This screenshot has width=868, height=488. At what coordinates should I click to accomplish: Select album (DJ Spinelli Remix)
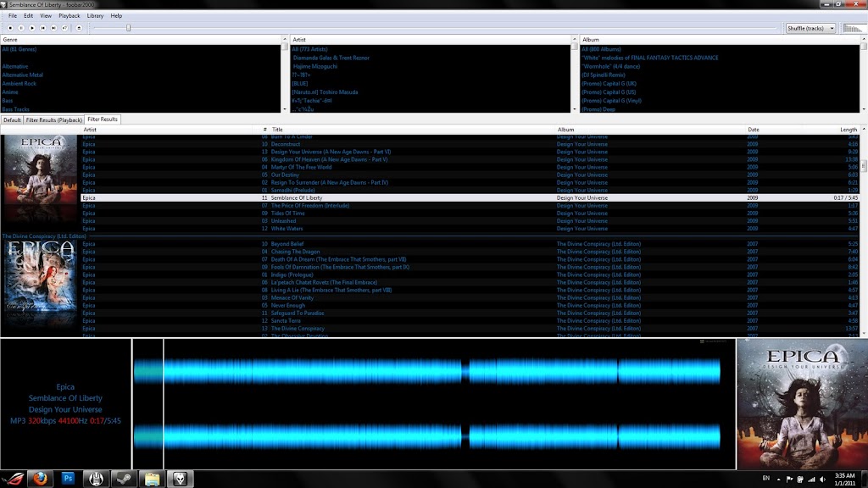[604, 75]
